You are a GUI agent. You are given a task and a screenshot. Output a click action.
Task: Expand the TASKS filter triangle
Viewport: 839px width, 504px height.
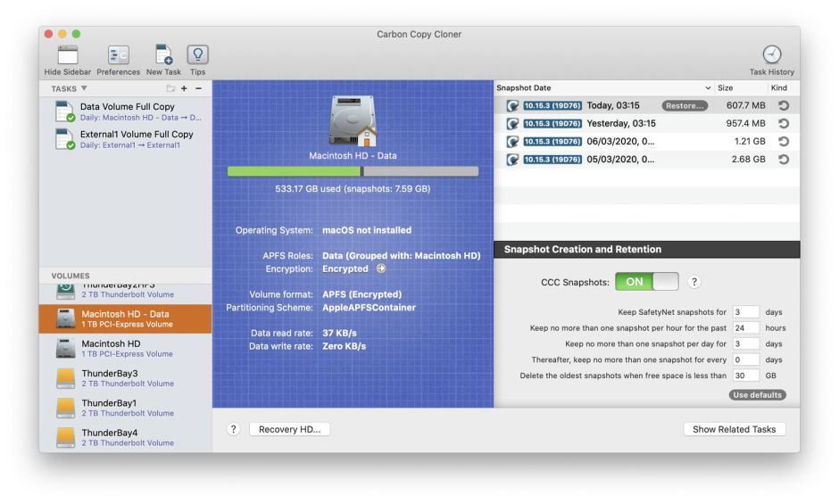85,89
